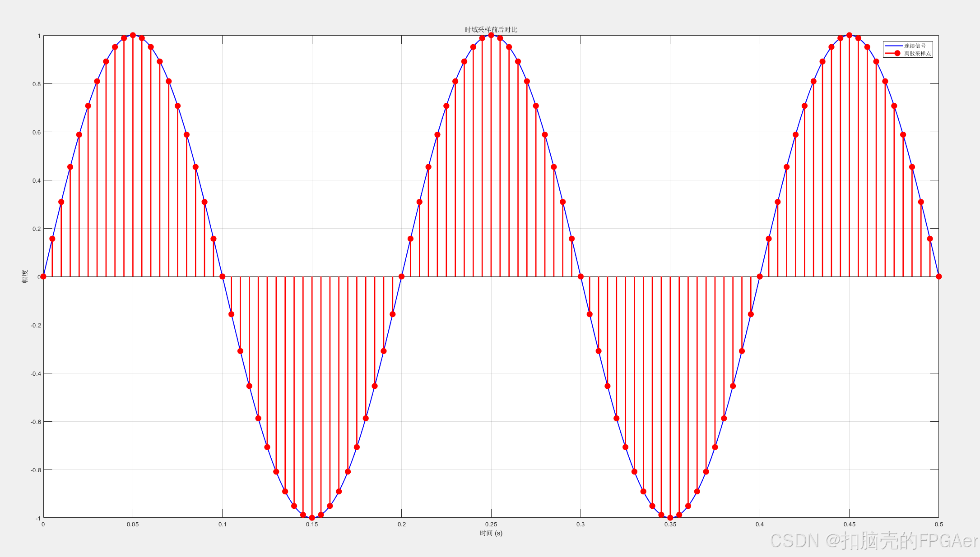980x557 pixels.
Task: Click the 连续信号 legend label
Action: [x=915, y=46]
